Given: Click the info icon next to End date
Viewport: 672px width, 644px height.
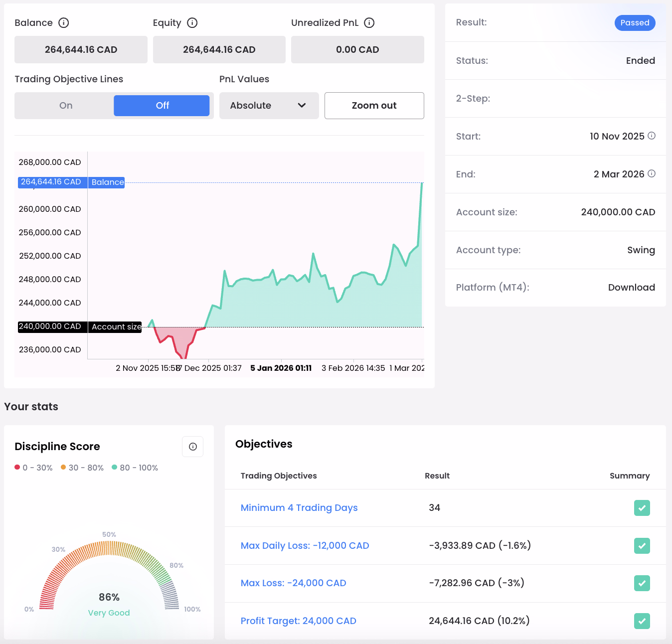Looking at the screenshot, I should coord(652,173).
